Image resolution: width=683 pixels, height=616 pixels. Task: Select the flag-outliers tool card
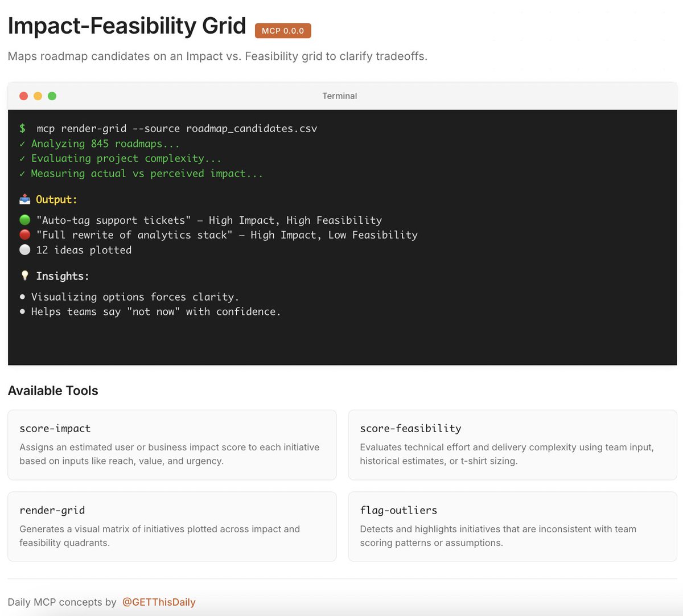(x=512, y=527)
